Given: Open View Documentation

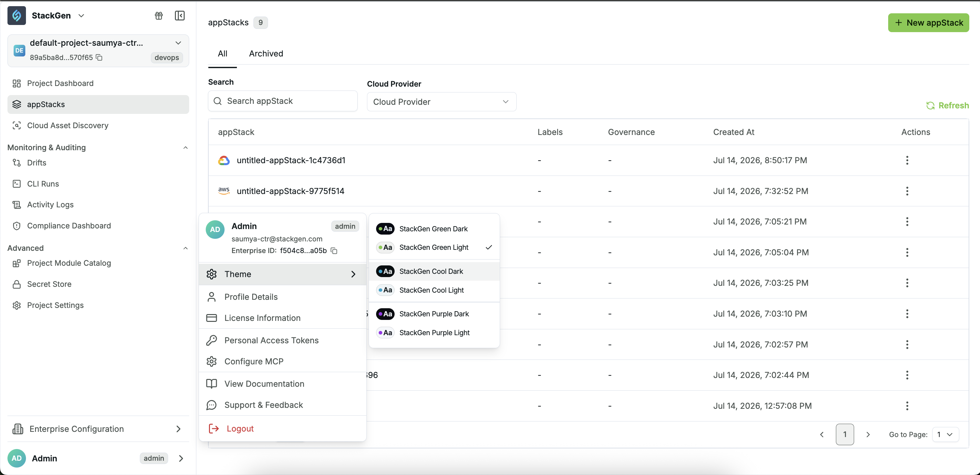Looking at the screenshot, I should tap(282, 384).
